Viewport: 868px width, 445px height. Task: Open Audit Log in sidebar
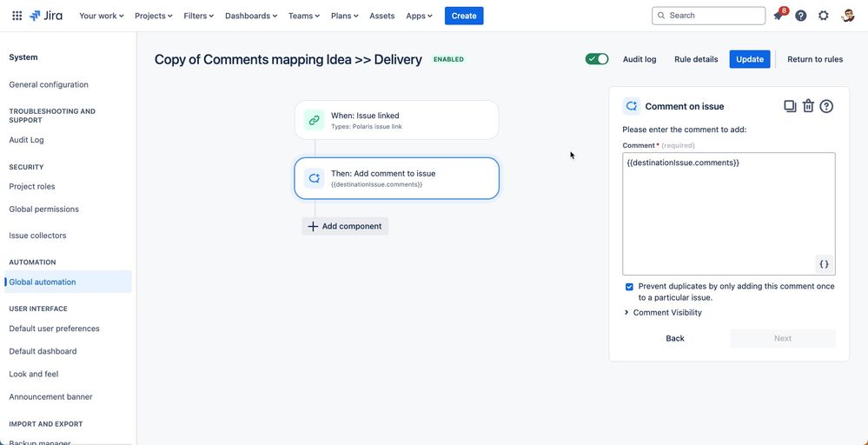coord(27,140)
